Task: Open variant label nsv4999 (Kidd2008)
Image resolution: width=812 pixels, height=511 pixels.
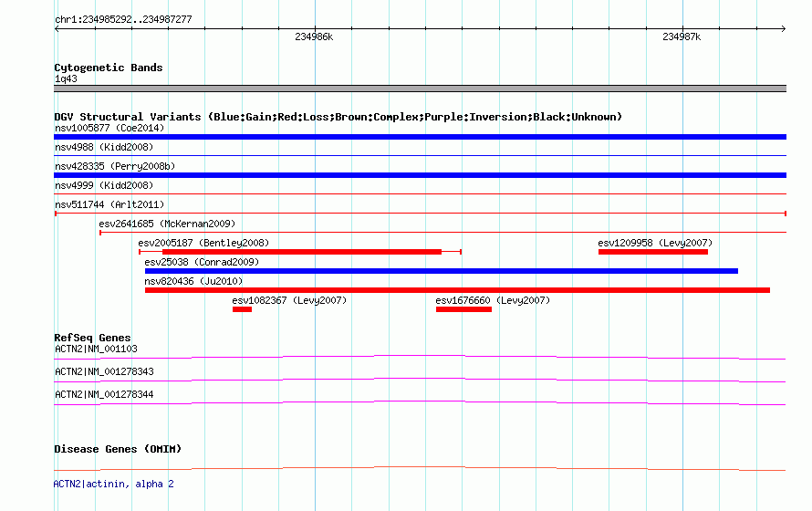Action: click(x=104, y=185)
